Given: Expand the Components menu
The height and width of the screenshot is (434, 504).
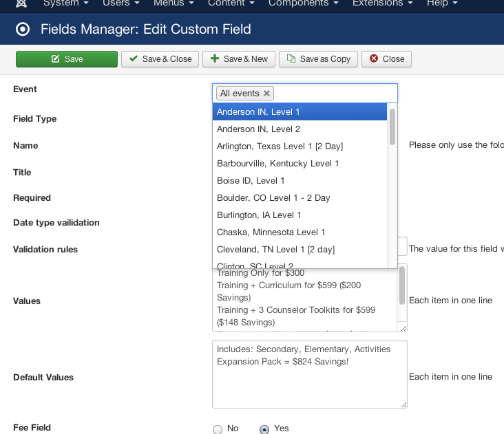Looking at the screenshot, I should 303,3.
